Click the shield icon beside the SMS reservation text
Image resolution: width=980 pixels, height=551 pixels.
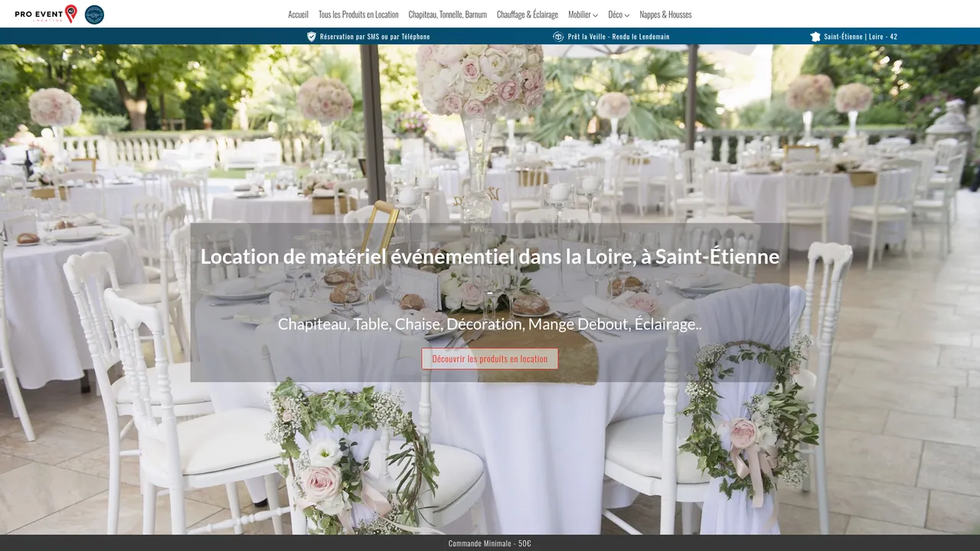pos(312,36)
